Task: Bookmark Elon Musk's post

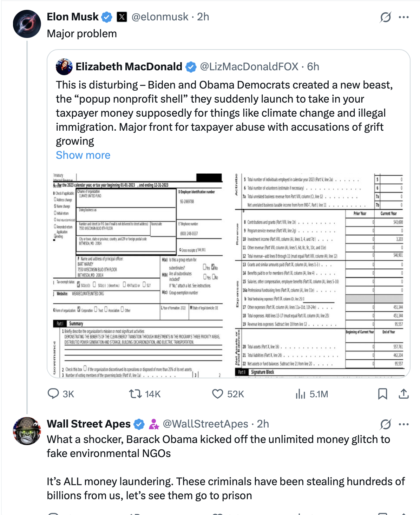Action: 382,394
